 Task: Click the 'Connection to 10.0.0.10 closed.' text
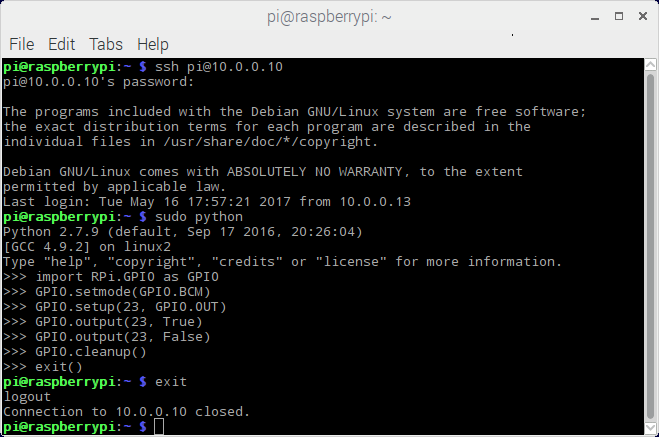127,412
